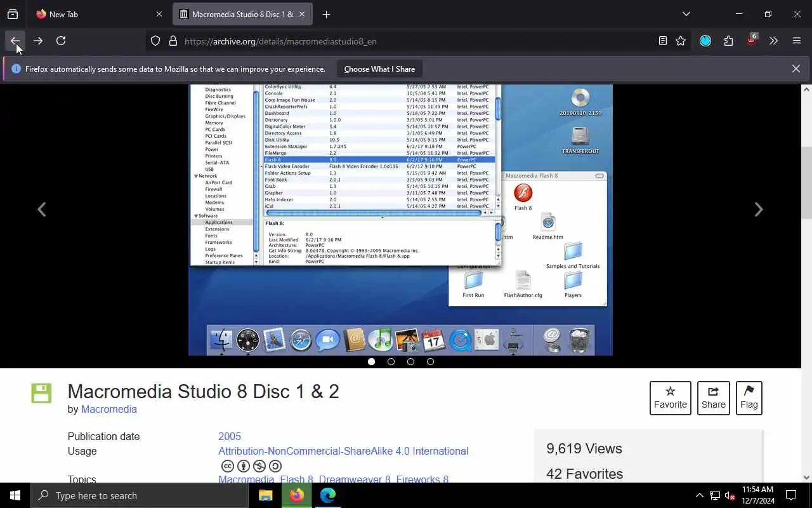Image resolution: width=812 pixels, height=508 pixels.
Task: Click the Macromedia Studio 8 Disc title
Action: (x=203, y=391)
